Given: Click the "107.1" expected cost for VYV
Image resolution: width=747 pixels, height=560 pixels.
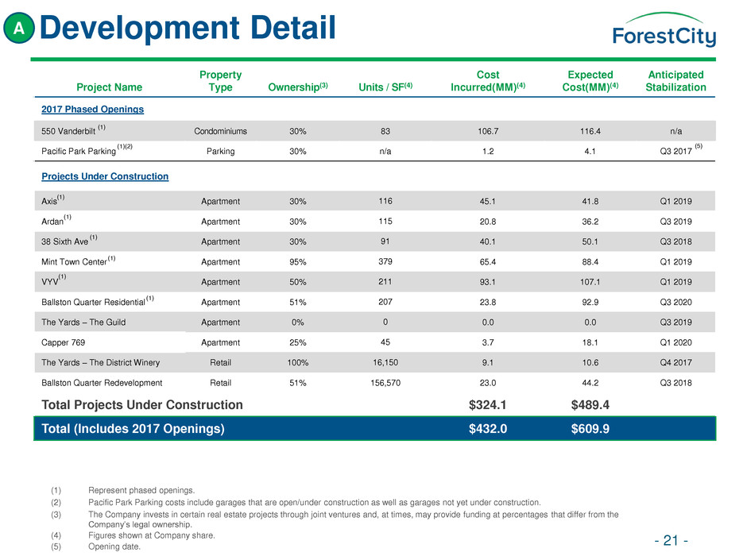Looking at the screenshot, I should tap(590, 281).
